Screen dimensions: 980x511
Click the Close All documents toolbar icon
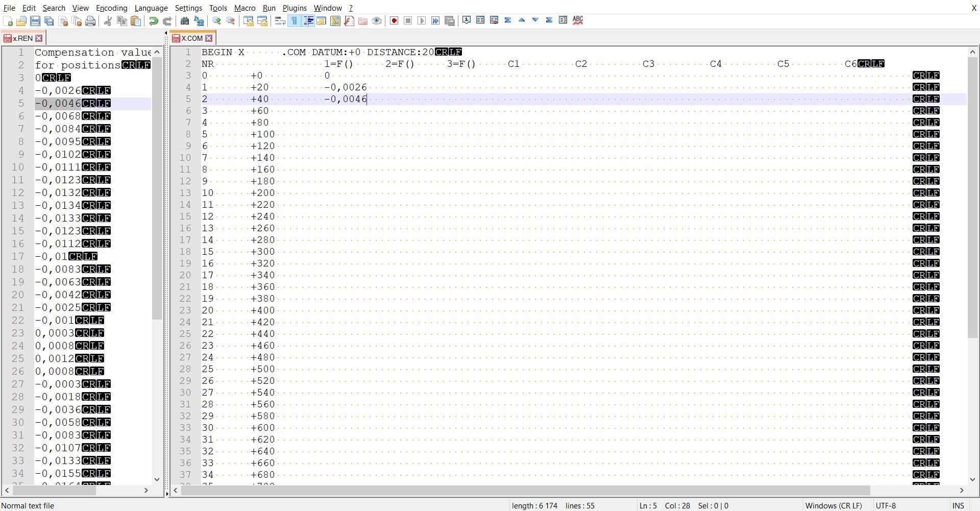pos(77,21)
